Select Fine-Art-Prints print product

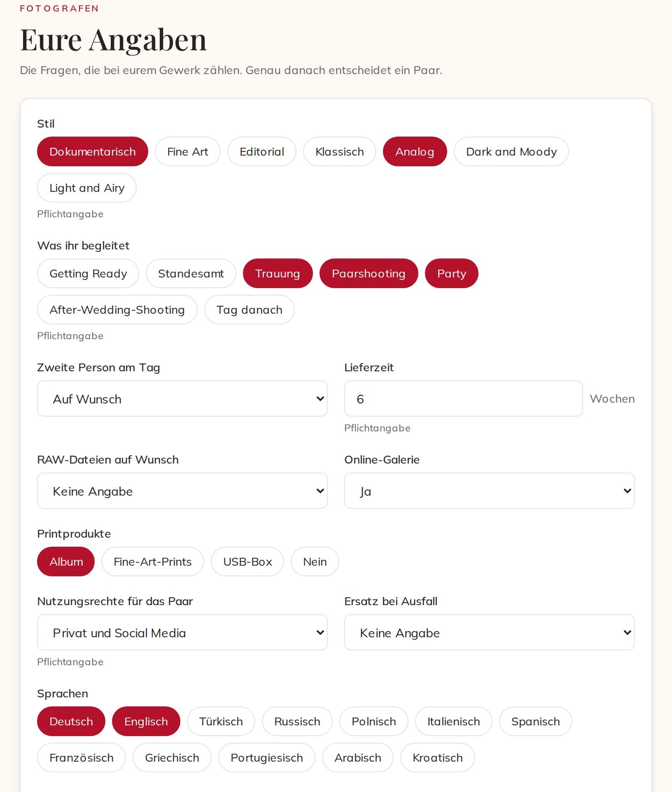point(152,561)
